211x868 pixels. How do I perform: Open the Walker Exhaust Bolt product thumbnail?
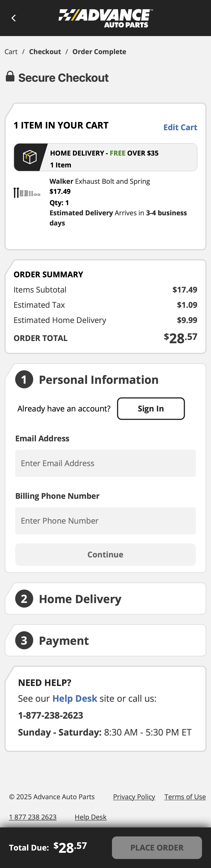[x=27, y=193]
